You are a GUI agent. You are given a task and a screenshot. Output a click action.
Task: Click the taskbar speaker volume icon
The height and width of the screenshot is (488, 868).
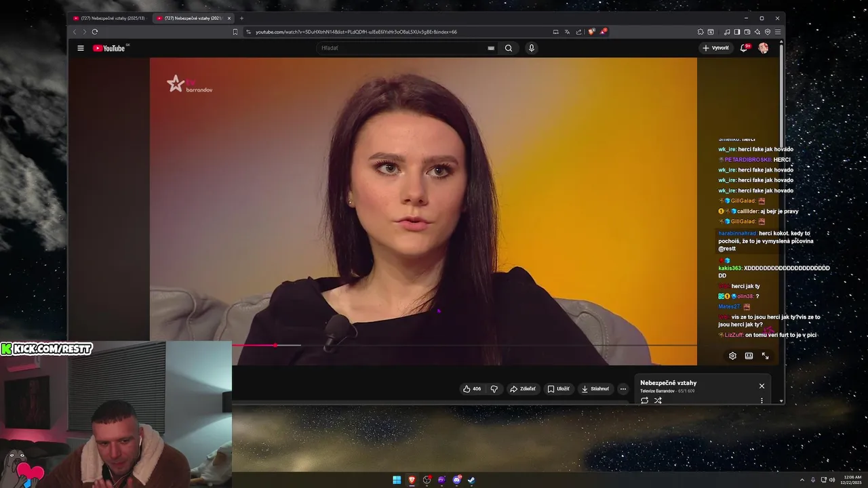pos(833,480)
